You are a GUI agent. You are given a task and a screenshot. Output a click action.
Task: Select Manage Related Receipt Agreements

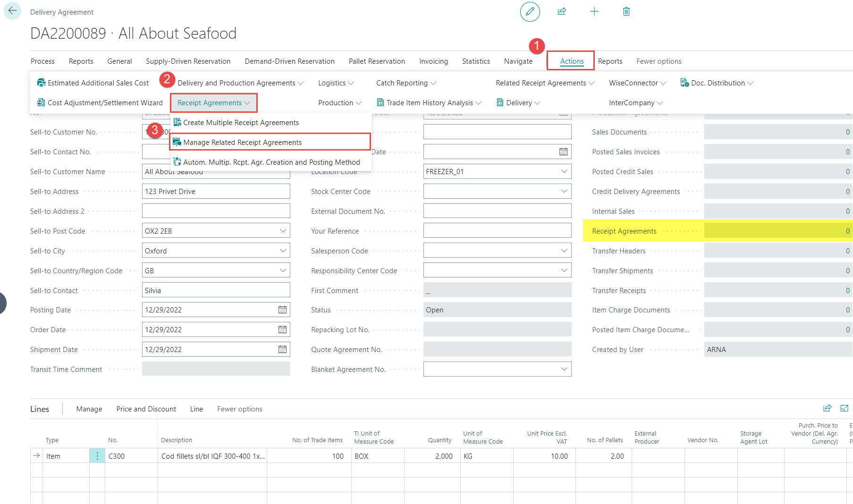(242, 143)
